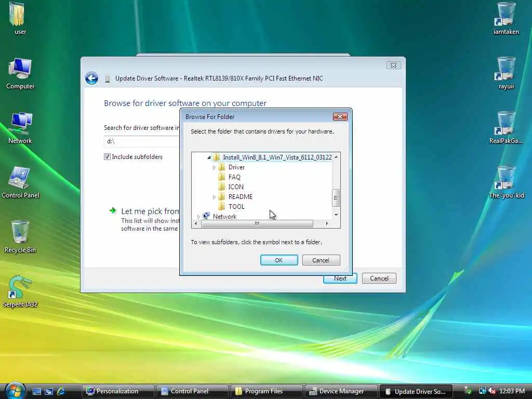
Task: Toggle the Include subfolders checkbox
Action: pyautogui.click(x=107, y=157)
